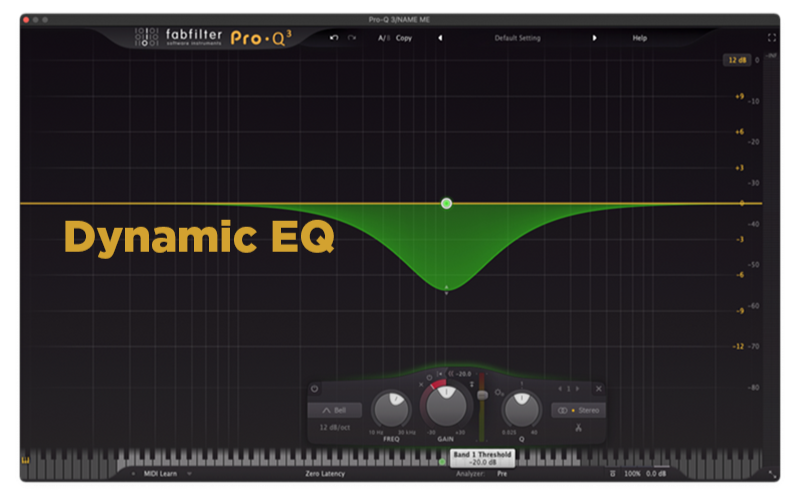The image size is (800, 495).
Task: Click the Q knob
Action: click(521, 409)
